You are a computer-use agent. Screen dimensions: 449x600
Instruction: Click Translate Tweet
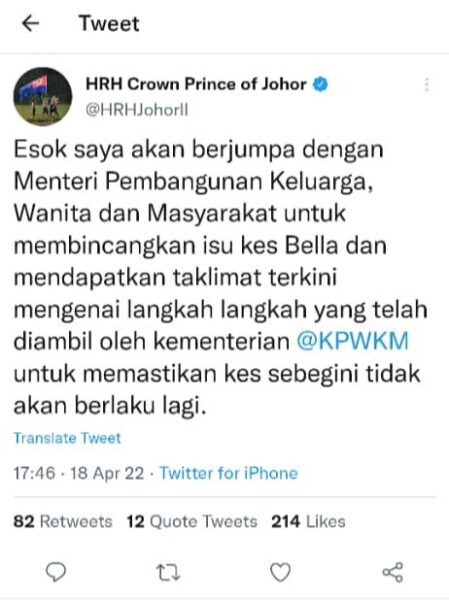pos(67,438)
